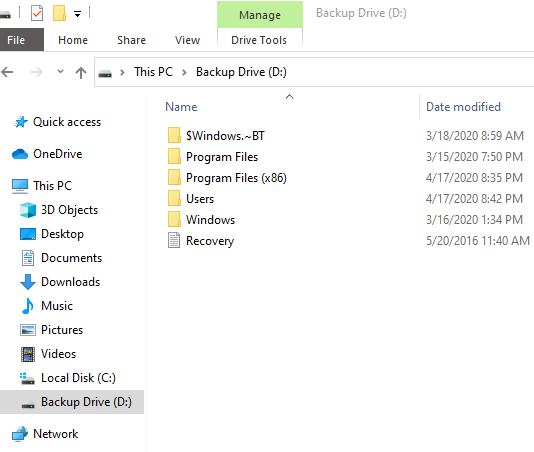Open the Customize Quick Access Toolbar dropdown
The height and width of the screenshot is (452, 534).
click(78, 14)
